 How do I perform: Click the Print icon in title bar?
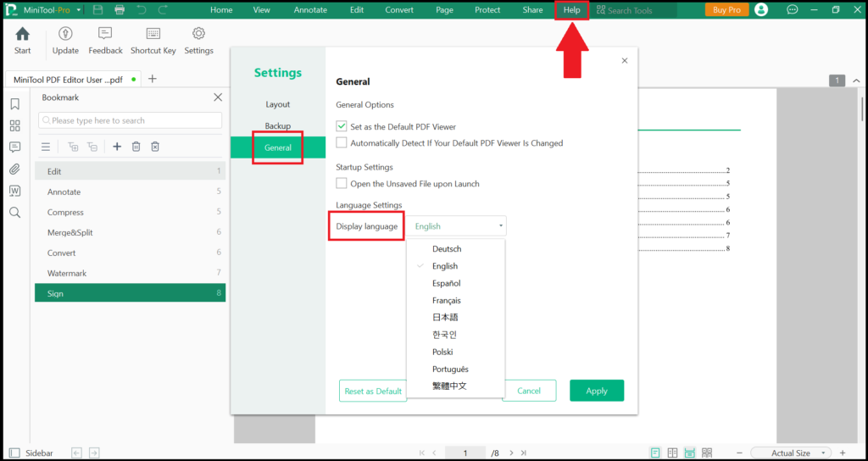[x=120, y=10]
